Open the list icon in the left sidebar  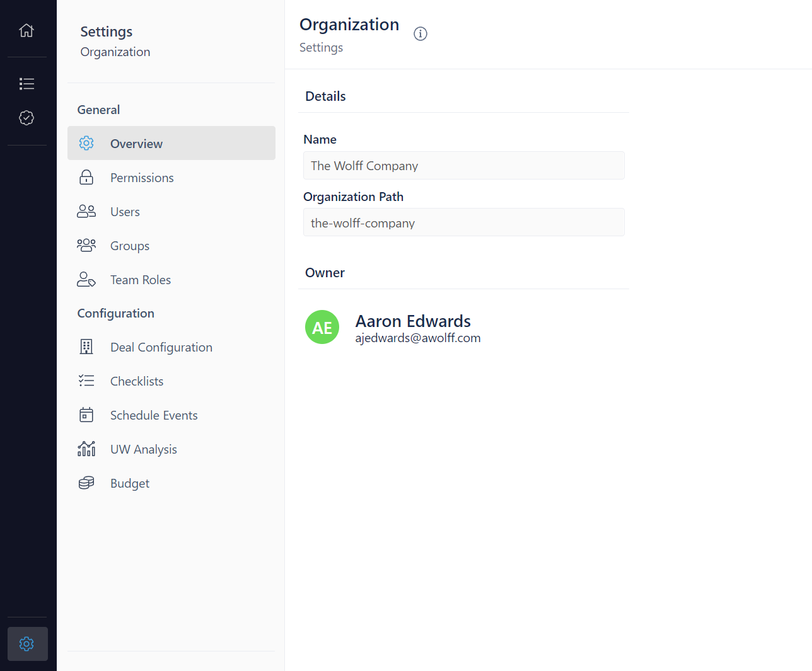26,83
